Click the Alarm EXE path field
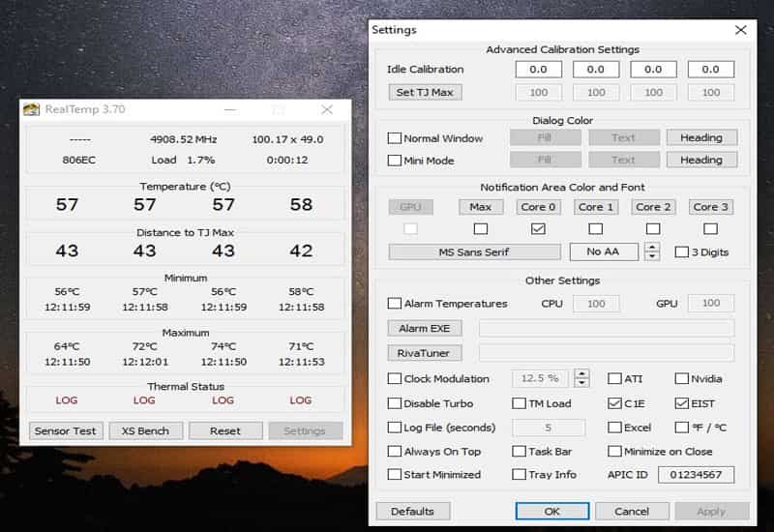774x532 pixels. pyautogui.click(x=607, y=328)
